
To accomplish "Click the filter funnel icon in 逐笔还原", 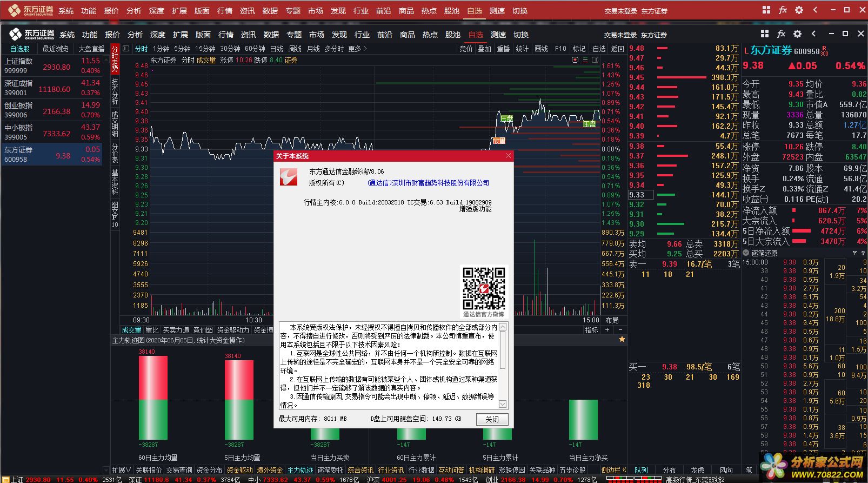I will [x=854, y=253].
